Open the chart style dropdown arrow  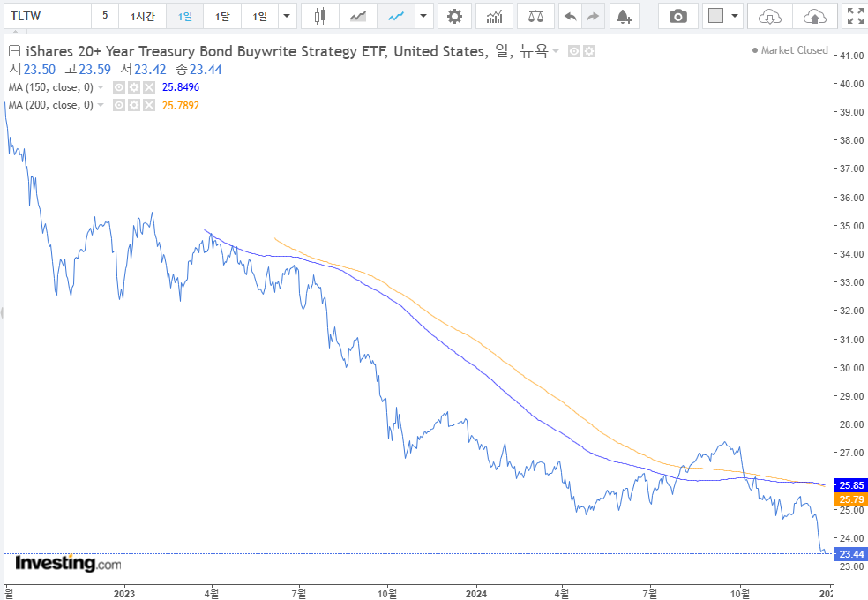click(x=423, y=16)
